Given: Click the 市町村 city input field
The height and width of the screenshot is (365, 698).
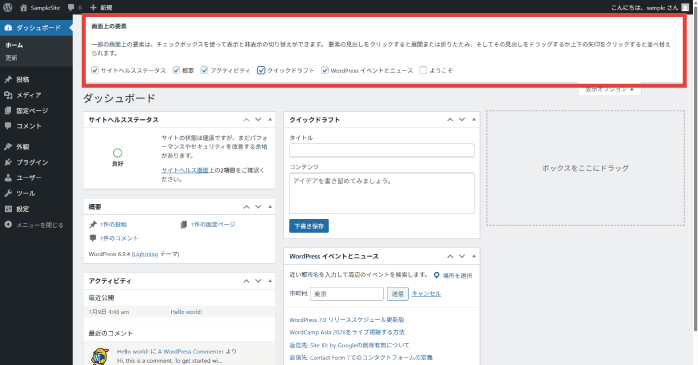Looking at the screenshot, I should (x=347, y=294).
